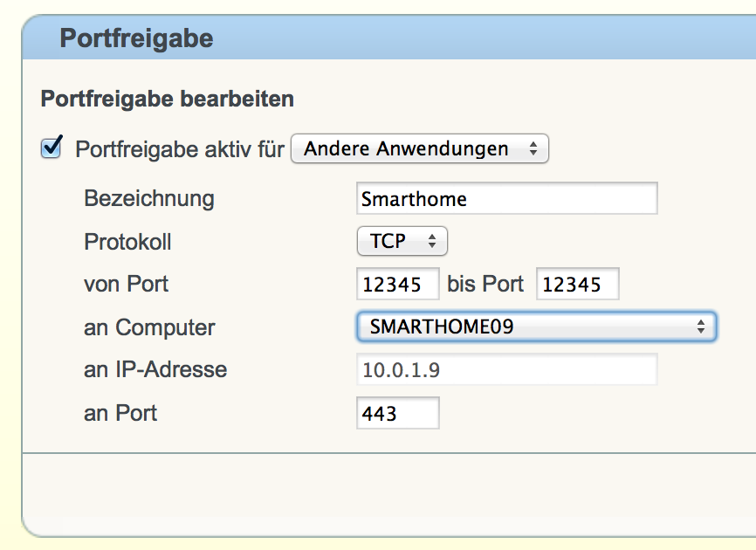This screenshot has height=550, width=756.
Task: Expand the SMARTHOME09 computer dropdown
Action: click(537, 327)
